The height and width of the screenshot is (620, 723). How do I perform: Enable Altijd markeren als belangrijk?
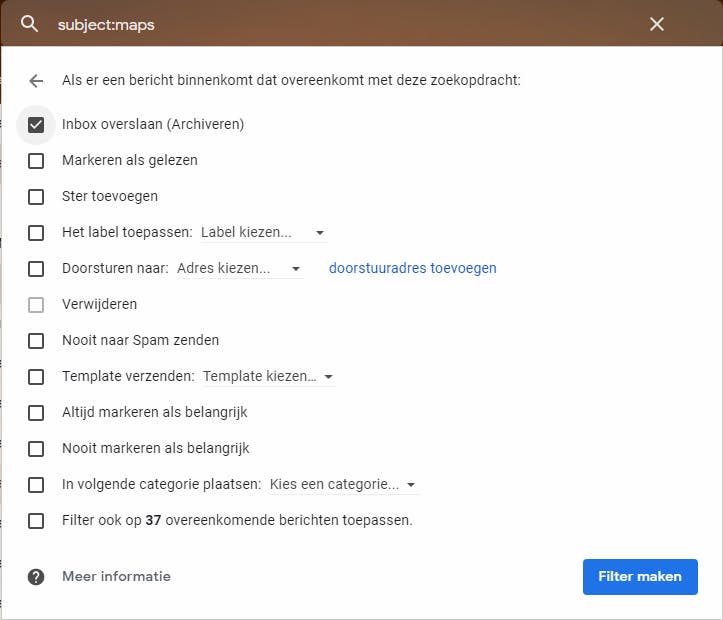pos(37,413)
